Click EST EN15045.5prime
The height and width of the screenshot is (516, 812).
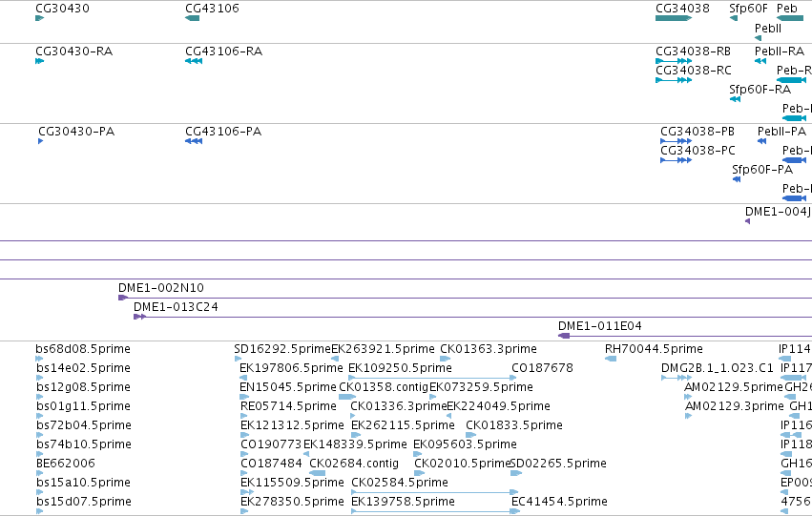click(x=288, y=387)
